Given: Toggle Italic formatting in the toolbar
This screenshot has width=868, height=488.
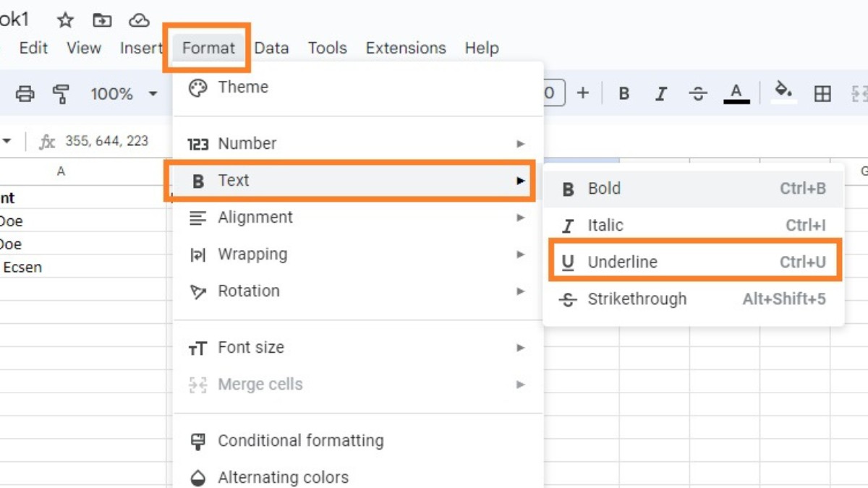Looking at the screenshot, I should [x=660, y=93].
